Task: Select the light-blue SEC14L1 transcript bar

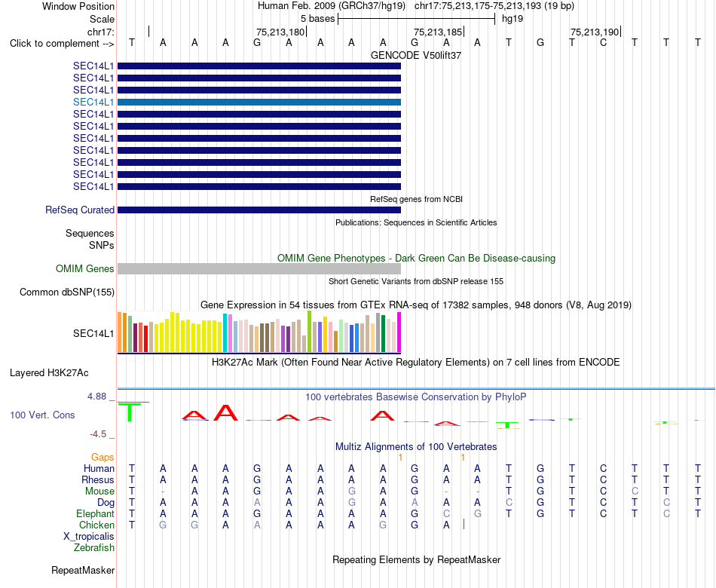Action: (x=259, y=103)
